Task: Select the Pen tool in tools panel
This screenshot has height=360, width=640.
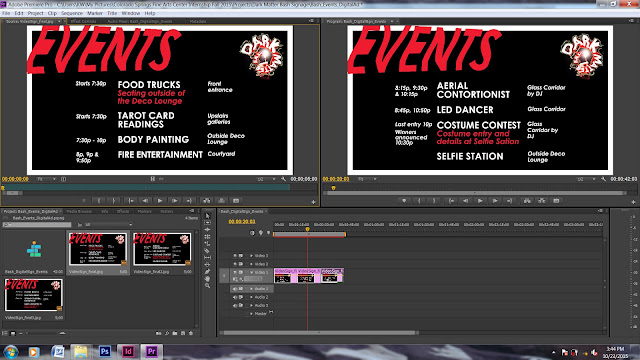Action: tap(207, 271)
